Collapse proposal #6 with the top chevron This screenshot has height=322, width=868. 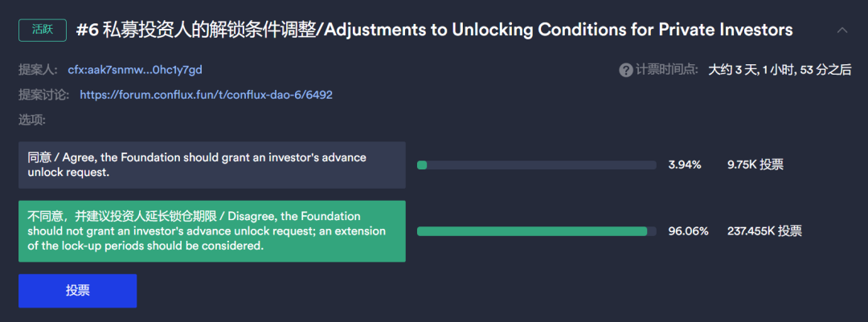(842, 31)
